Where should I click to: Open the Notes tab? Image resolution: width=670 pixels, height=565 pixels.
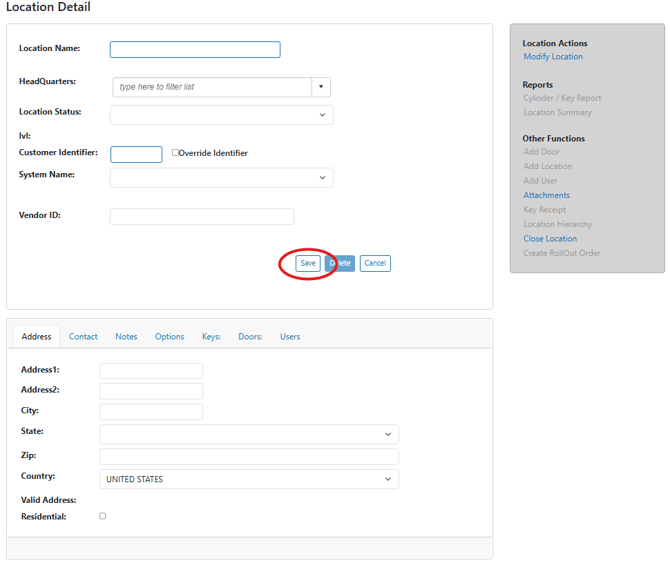pos(126,337)
